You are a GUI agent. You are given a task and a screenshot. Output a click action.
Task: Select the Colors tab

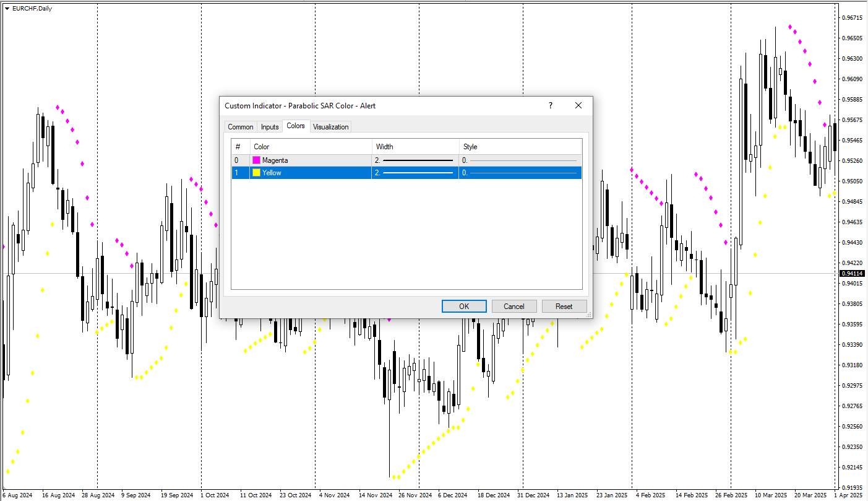(296, 126)
